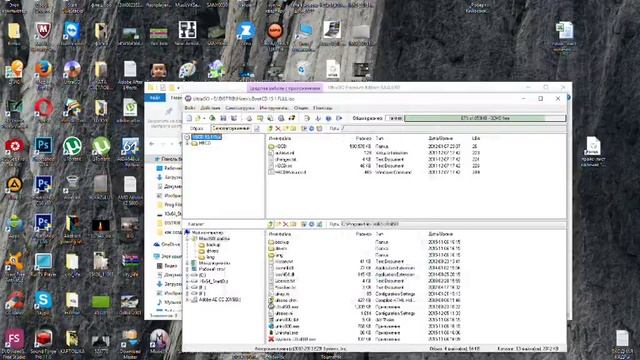Open AIDA64 desktop shortcut
The width and height of the screenshot is (640, 360).
(130, 147)
